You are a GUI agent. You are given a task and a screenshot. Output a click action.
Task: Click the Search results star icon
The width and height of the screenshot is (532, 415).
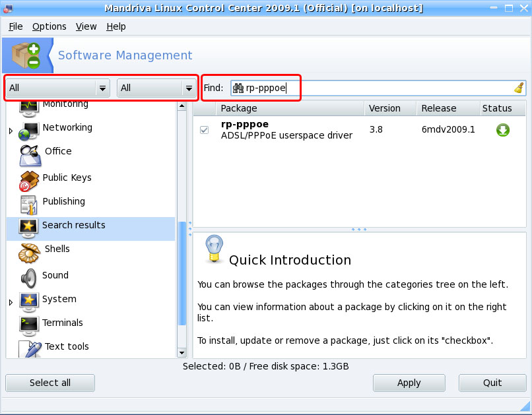[28, 228]
